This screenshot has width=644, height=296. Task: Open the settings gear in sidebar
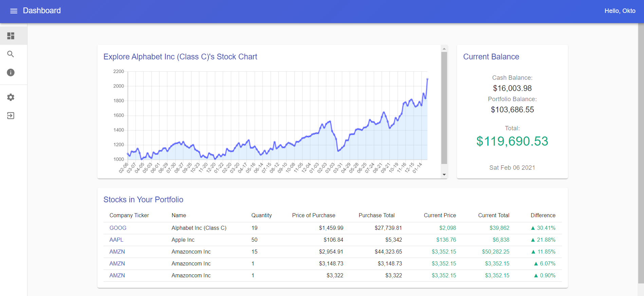(x=11, y=97)
